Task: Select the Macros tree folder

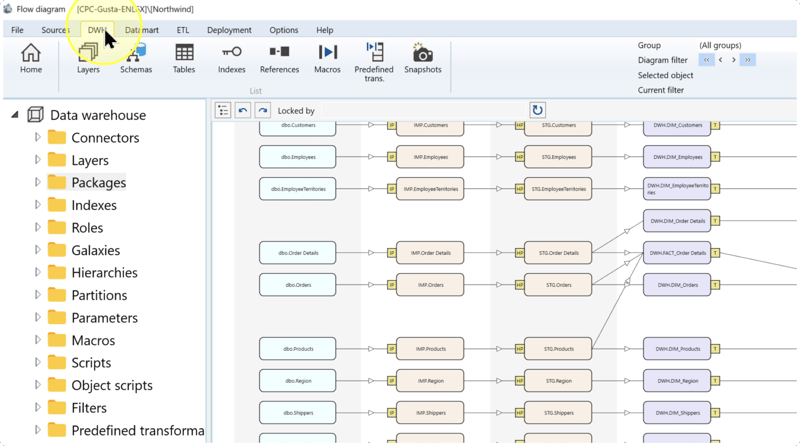Action: (82, 340)
